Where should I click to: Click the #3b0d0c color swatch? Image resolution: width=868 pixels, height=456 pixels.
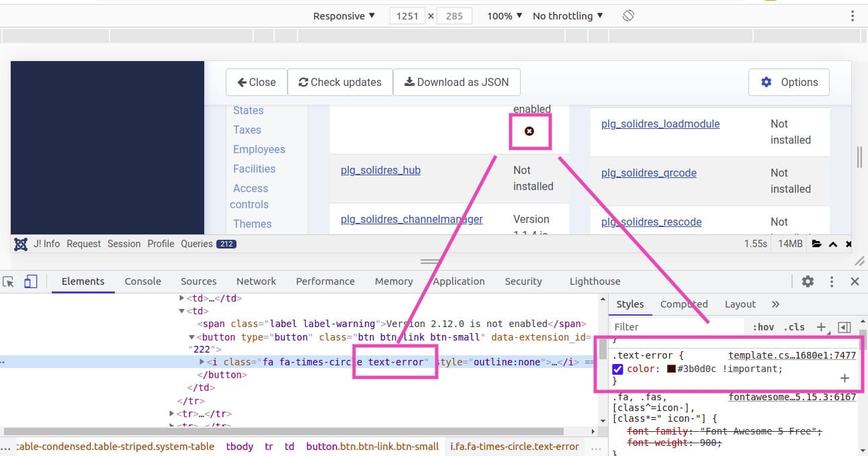click(x=671, y=369)
